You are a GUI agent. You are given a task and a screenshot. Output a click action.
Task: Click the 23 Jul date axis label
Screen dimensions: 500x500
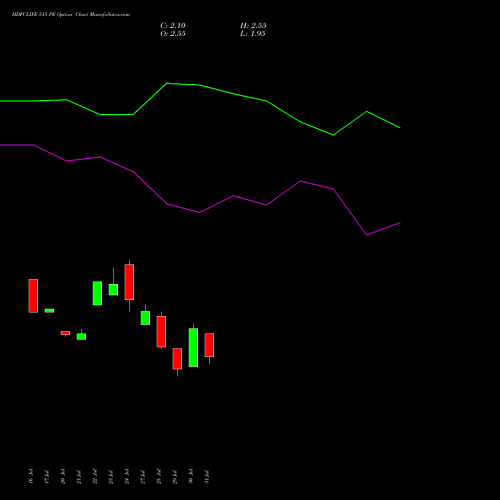(111, 476)
